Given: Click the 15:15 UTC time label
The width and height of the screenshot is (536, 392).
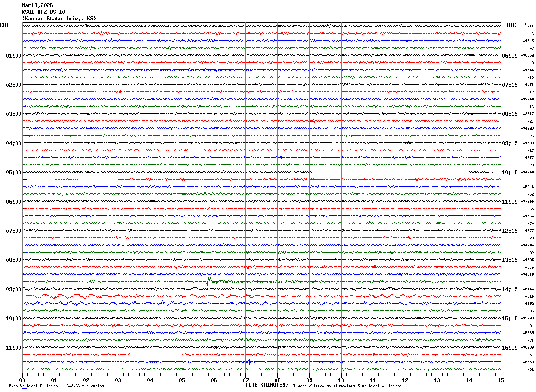Looking at the screenshot, I should [x=510, y=319].
